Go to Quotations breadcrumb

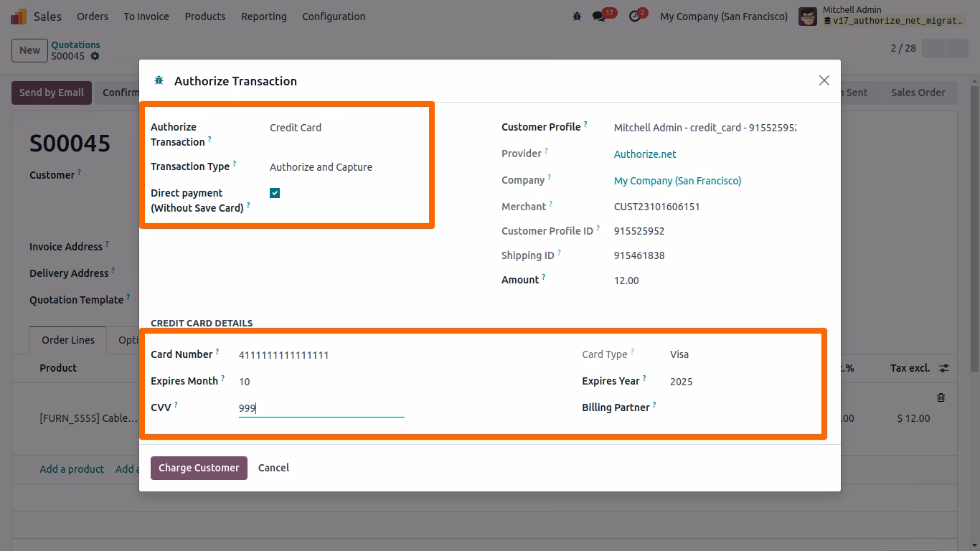[x=75, y=44]
